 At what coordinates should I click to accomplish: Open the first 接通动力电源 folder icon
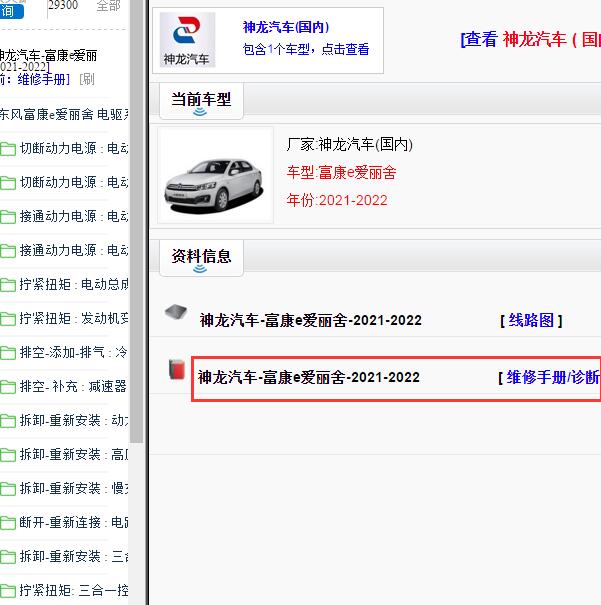pos(8,216)
